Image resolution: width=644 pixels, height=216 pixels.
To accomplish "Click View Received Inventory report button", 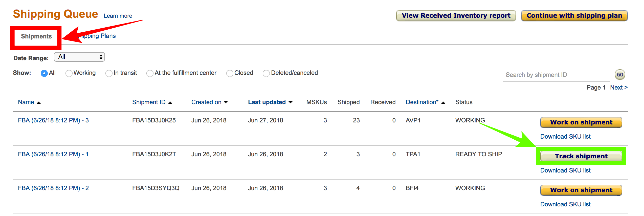I will click(456, 16).
